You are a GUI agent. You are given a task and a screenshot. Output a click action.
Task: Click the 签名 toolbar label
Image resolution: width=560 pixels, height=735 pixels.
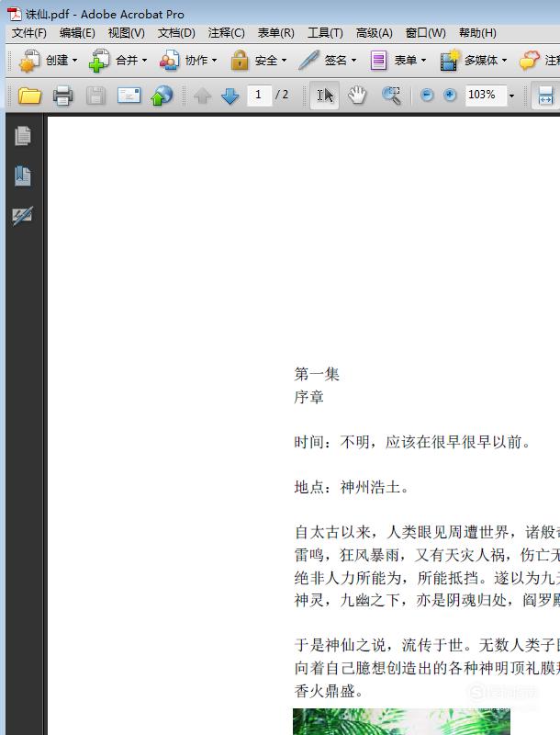coord(336,61)
